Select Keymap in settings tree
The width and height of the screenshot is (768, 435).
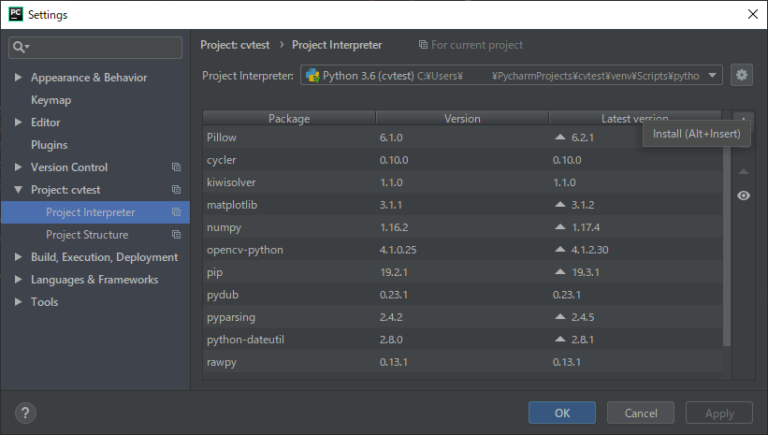click(51, 100)
